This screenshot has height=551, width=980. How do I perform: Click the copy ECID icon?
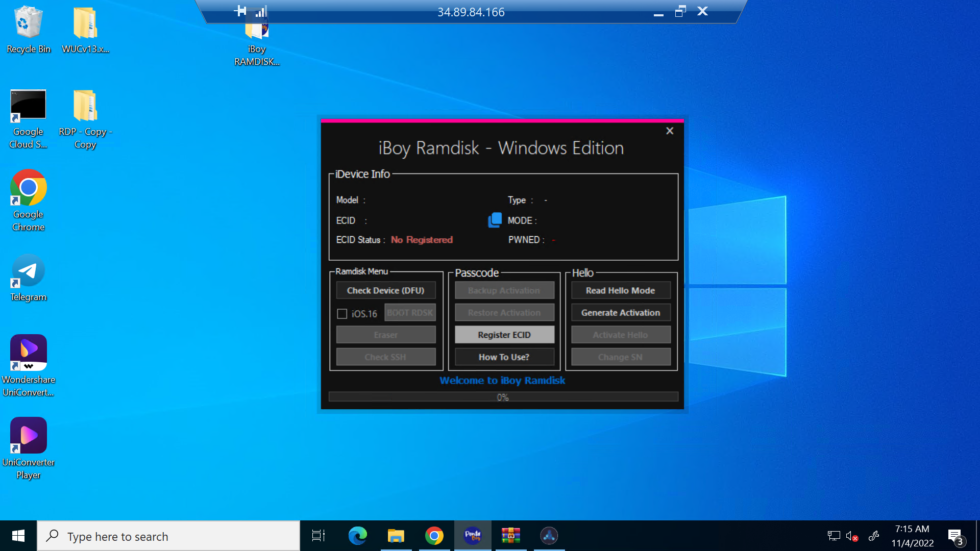494,220
